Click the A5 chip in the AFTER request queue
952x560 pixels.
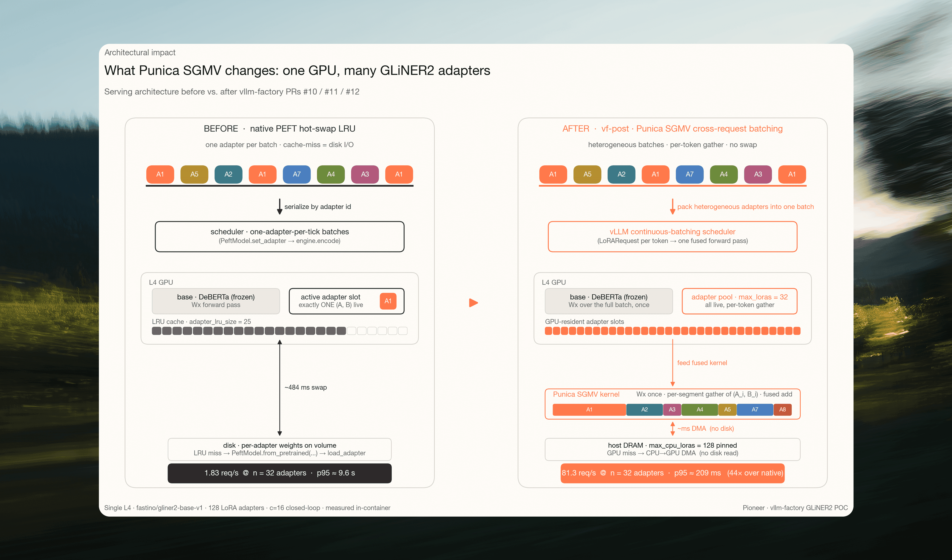[x=587, y=174]
